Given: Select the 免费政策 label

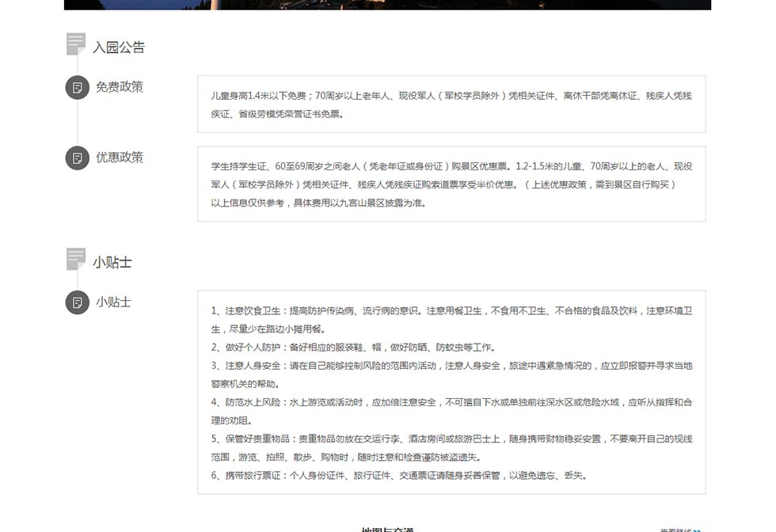Looking at the screenshot, I should point(120,87).
